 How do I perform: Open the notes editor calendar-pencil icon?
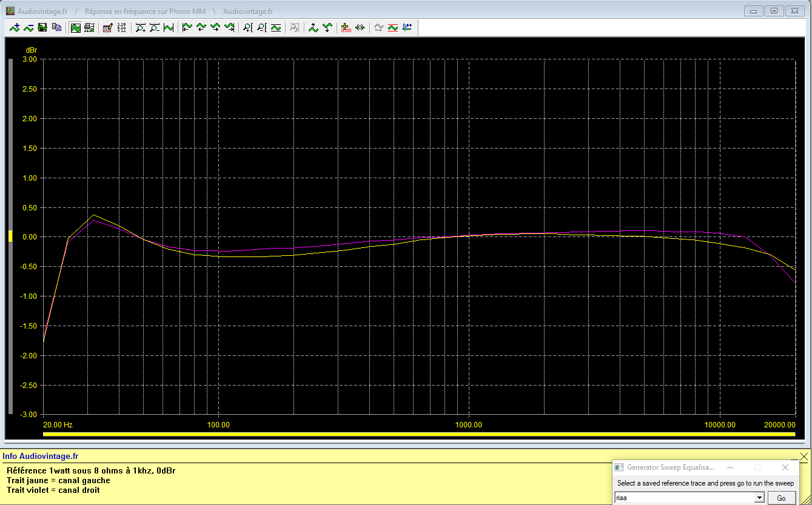click(107, 27)
